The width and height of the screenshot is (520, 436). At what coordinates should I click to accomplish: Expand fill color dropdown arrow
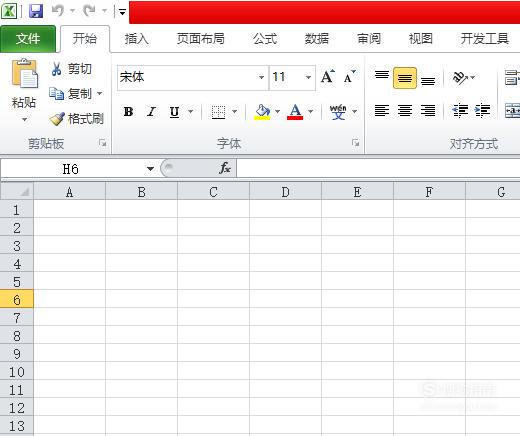pyautogui.click(x=277, y=112)
